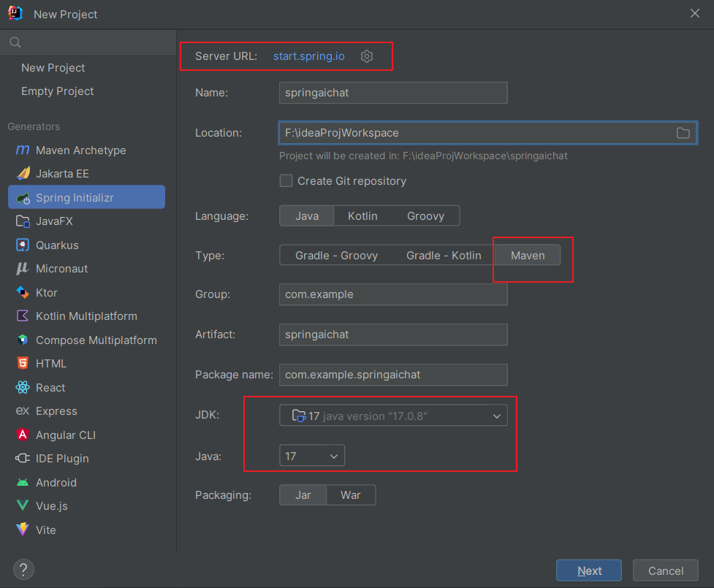Select Maven Archetype generator label

[81, 150]
